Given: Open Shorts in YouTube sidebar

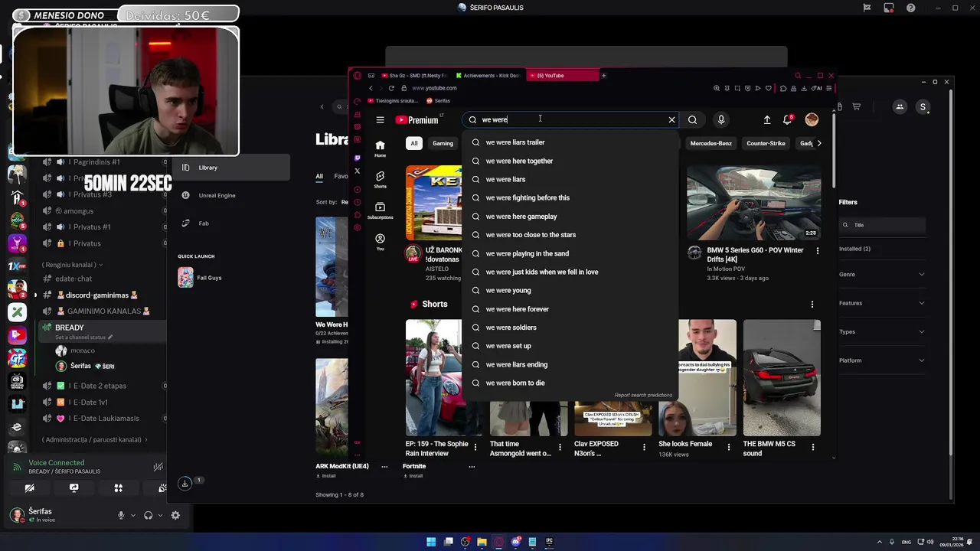Looking at the screenshot, I should pos(380,180).
